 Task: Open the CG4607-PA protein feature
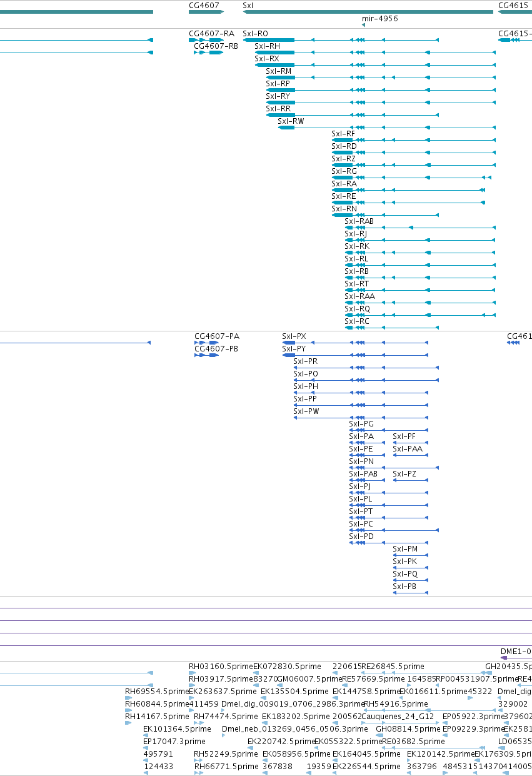[217, 336]
